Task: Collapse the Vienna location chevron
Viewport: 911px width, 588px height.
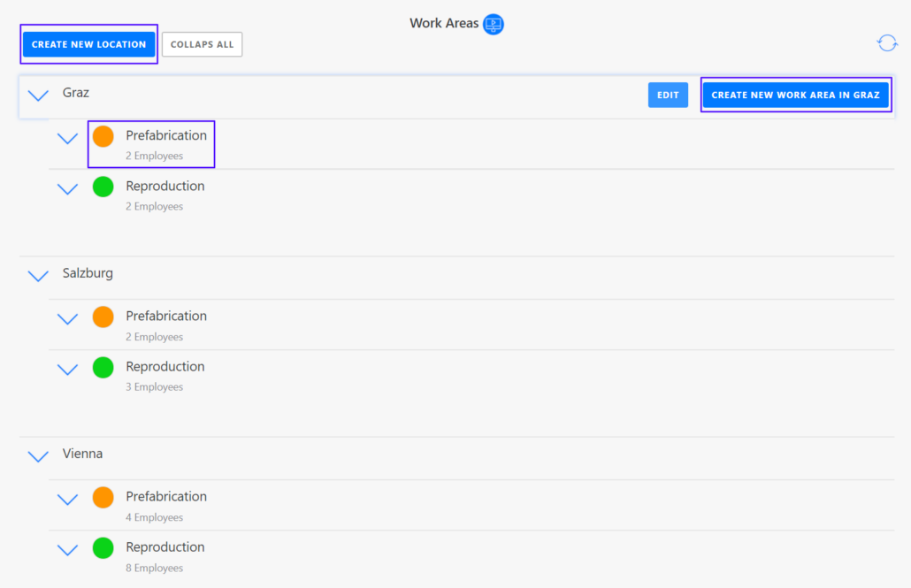Action: [38, 456]
